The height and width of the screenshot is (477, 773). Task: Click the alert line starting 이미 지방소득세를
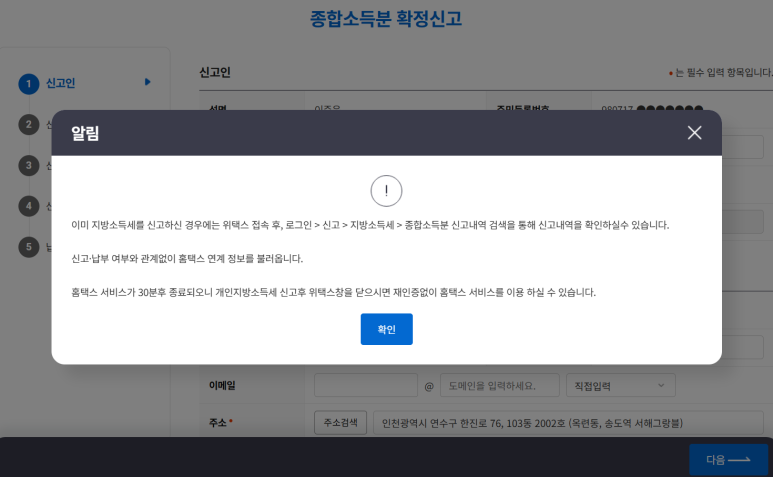click(370, 225)
